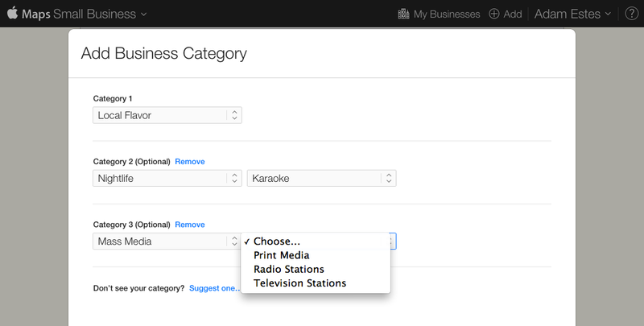
Task: Remove Category 3
Action: 190,225
